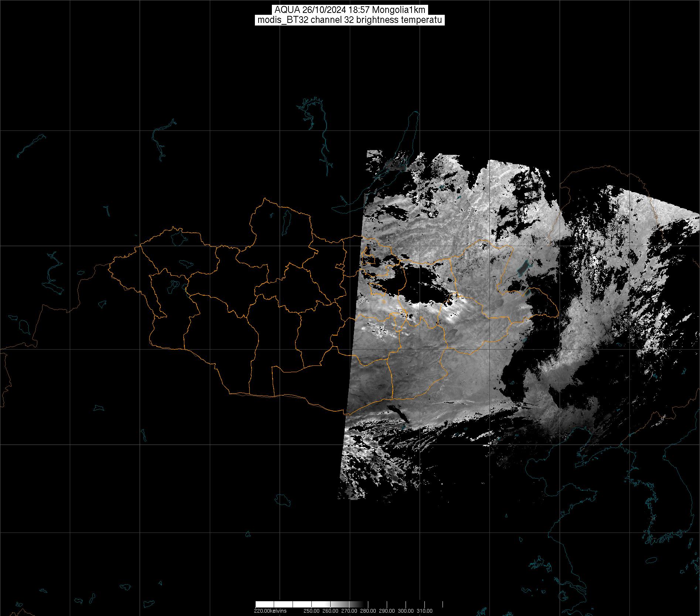
Task: Click the 270.00 temperature scale label
Action: pos(349,610)
